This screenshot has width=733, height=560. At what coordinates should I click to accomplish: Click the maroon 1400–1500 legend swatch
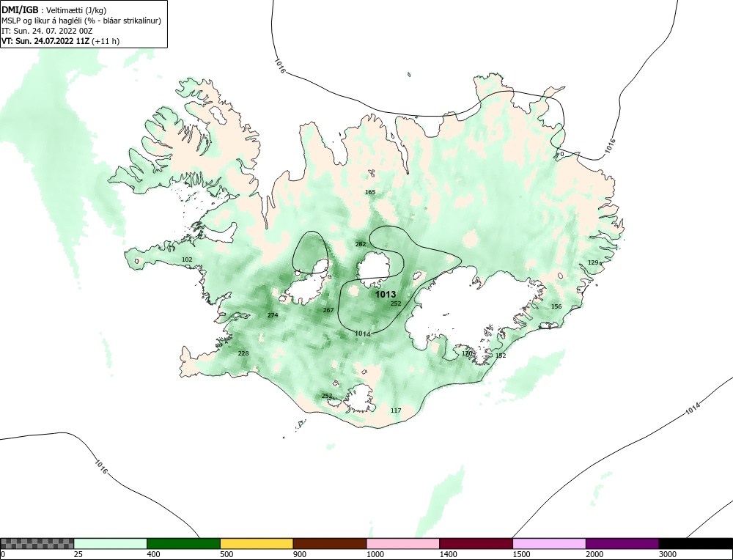476,544
